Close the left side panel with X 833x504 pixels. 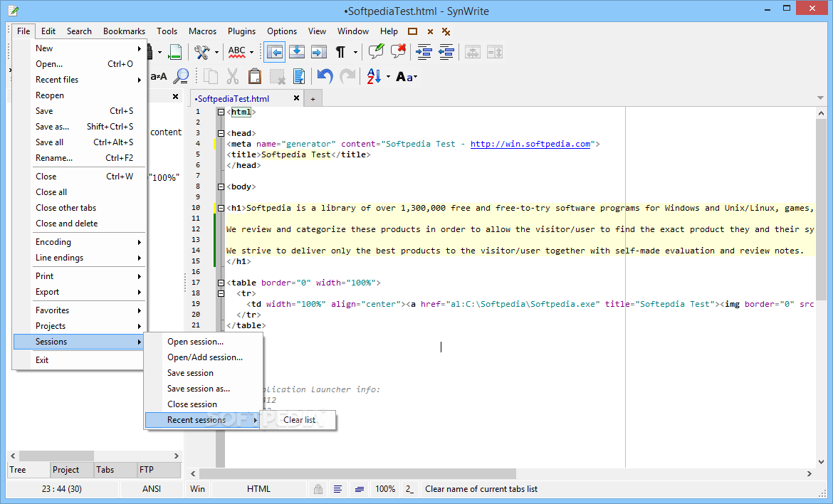(x=175, y=97)
